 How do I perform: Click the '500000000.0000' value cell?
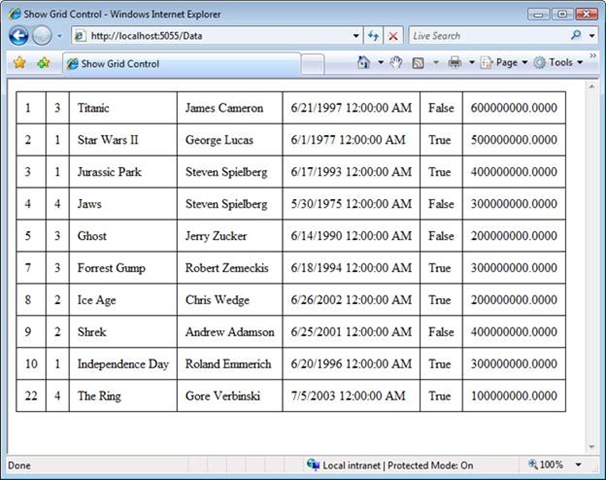point(514,140)
